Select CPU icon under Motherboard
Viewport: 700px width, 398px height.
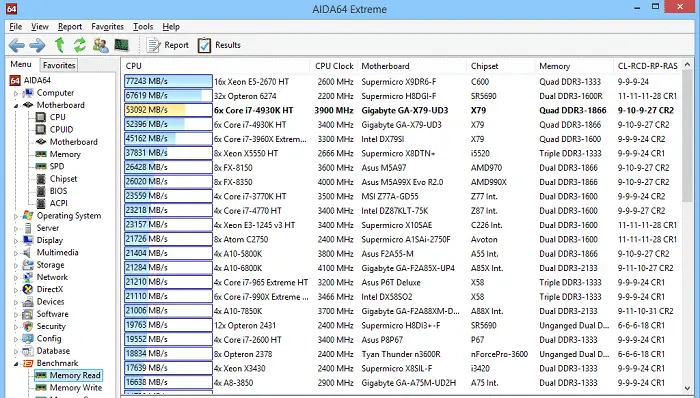(x=41, y=117)
